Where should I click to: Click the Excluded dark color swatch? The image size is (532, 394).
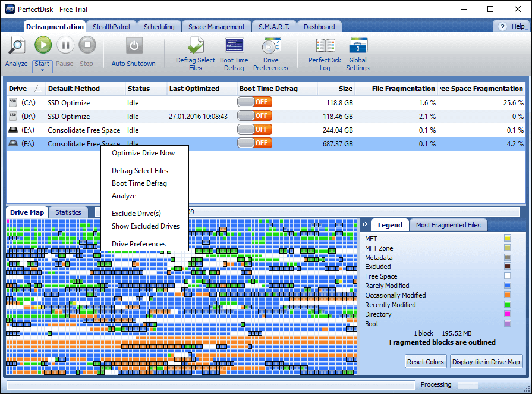coord(508,266)
